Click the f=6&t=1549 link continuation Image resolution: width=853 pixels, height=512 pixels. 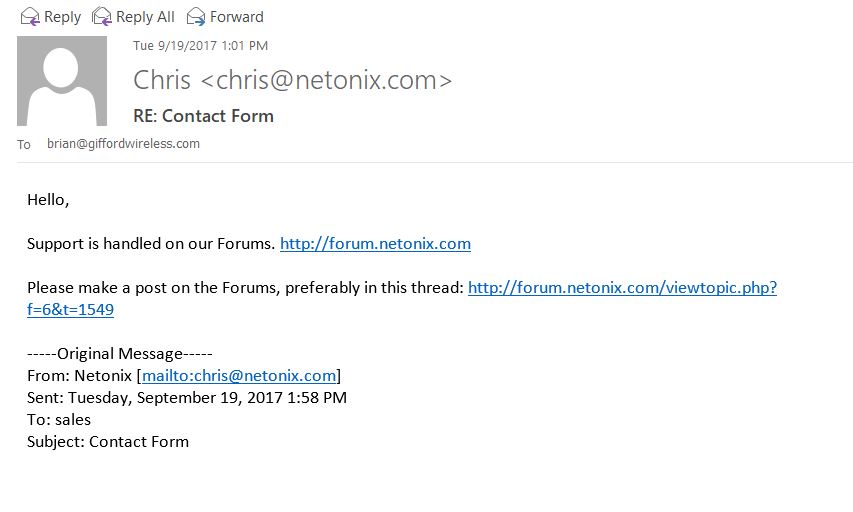pyautogui.click(x=70, y=310)
